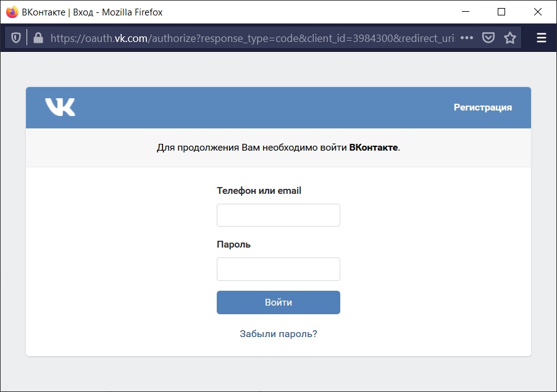Viewport: 557px width, 392px height.
Task: Open the Firefox hamburger menu
Action: click(x=542, y=38)
